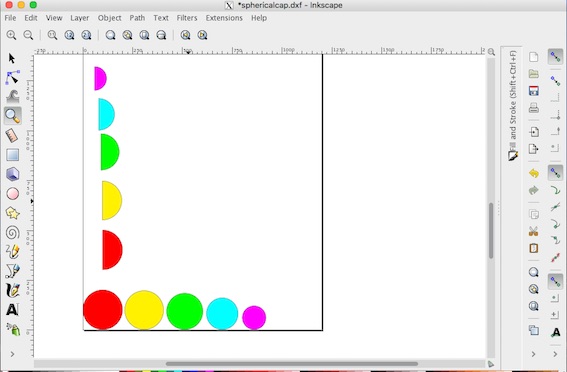This screenshot has width=567, height=372.
Task: Toggle snap to path intersections
Action: point(555,207)
